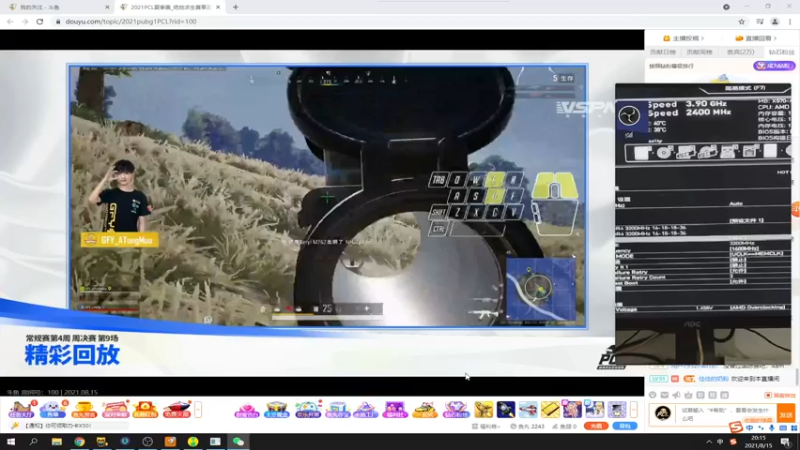
Task: Click the pink heart gift icon
Action: click(246, 410)
